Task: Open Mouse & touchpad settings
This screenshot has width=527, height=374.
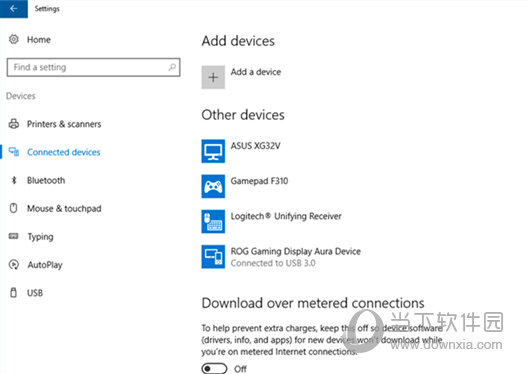Action: [x=64, y=209]
